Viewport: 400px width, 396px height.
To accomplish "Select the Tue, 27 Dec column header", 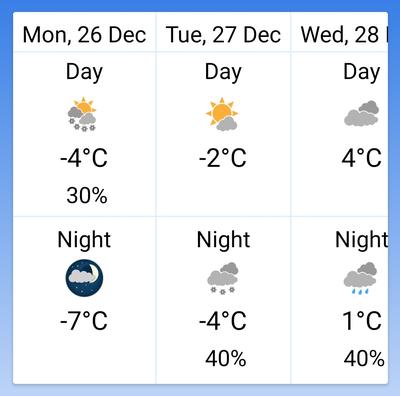I will coord(223,35).
